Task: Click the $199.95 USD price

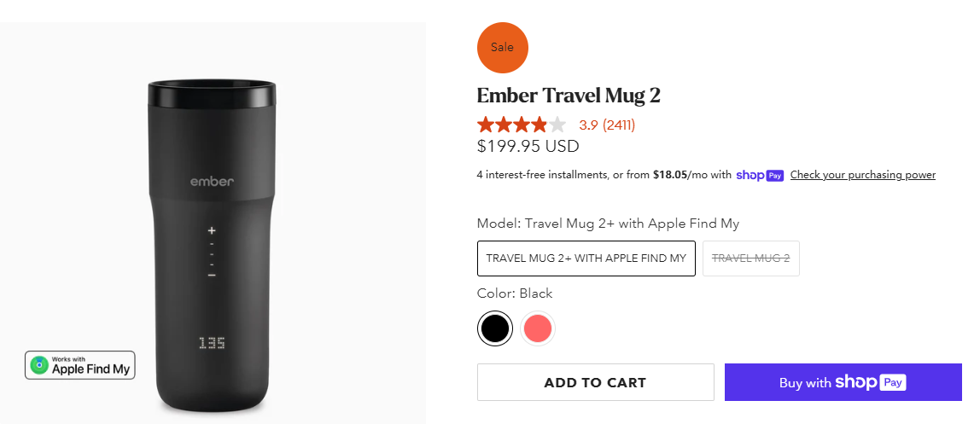Action: tap(528, 146)
